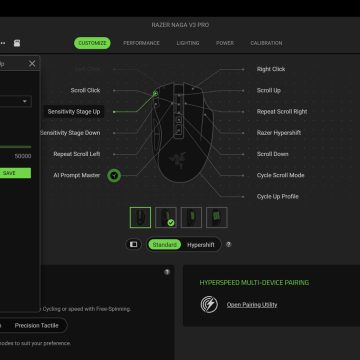Click the AI Prompt Master circular icon

pos(114,175)
